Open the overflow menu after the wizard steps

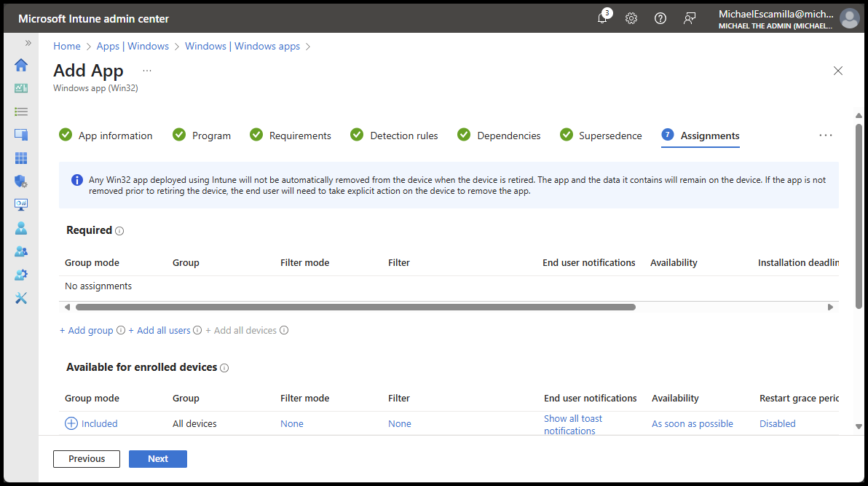coord(825,135)
